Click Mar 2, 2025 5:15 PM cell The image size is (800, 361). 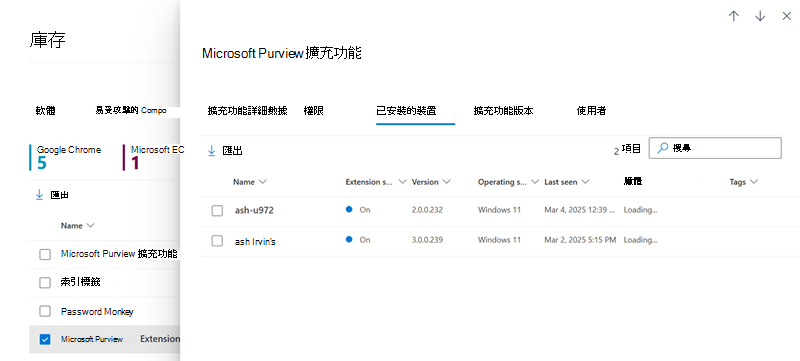coord(580,240)
